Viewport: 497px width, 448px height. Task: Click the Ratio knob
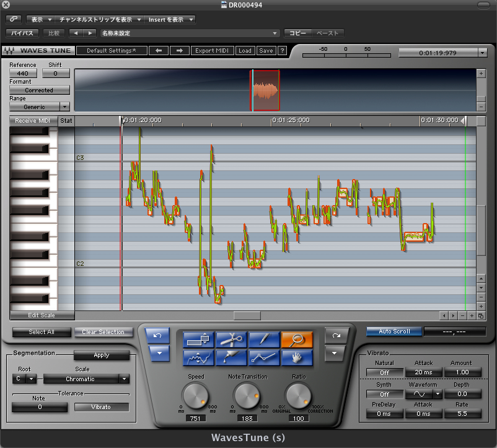pyautogui.click(x=298, y=396)
